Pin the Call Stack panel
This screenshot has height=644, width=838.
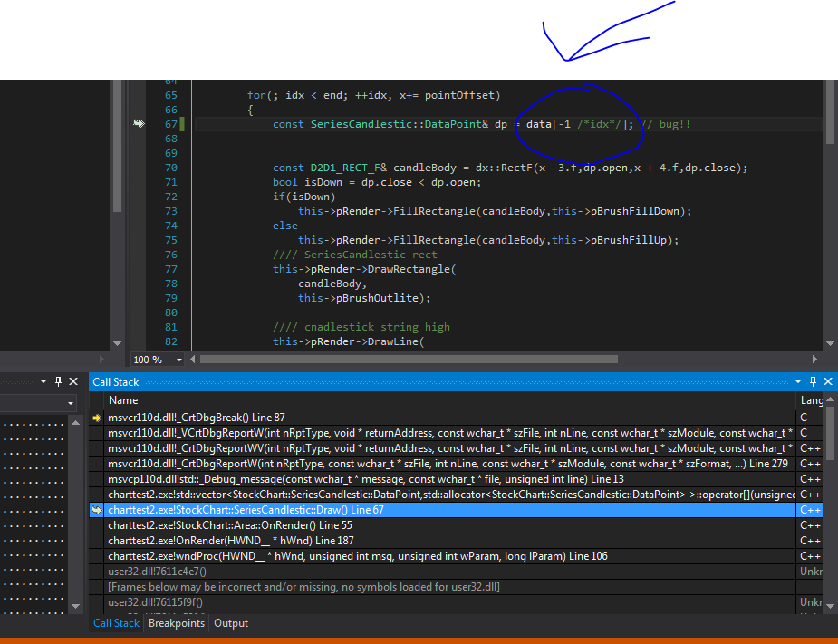click(x=813, y=381)
